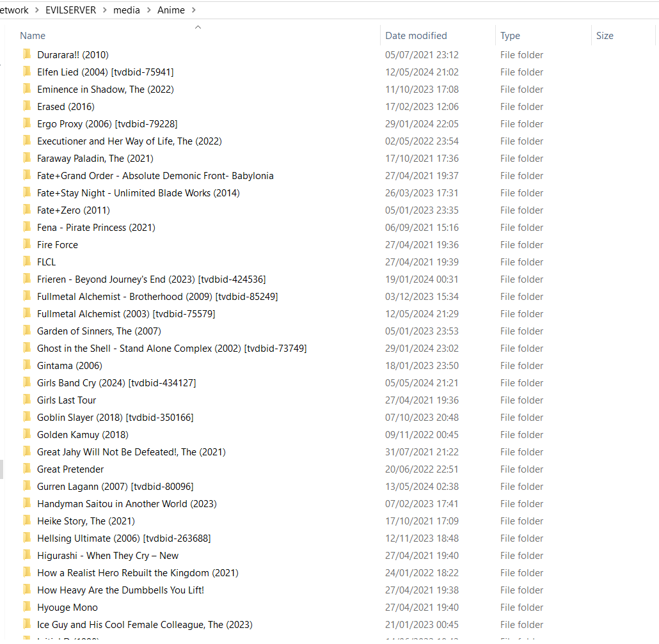Viewport: 659px width, 644px height.
Task: Click the FLCL folder icon
Action: [27, 261]
